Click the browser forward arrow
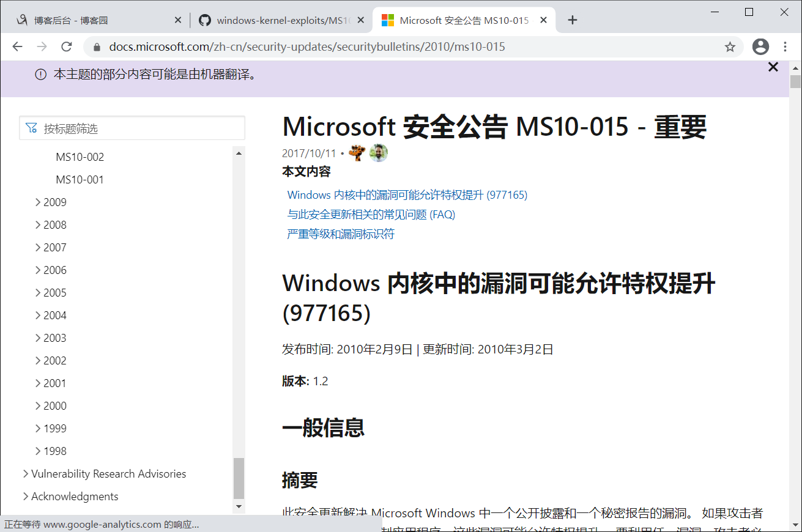The height and width of the screenshot is (532, 802). tap(42, 47)
